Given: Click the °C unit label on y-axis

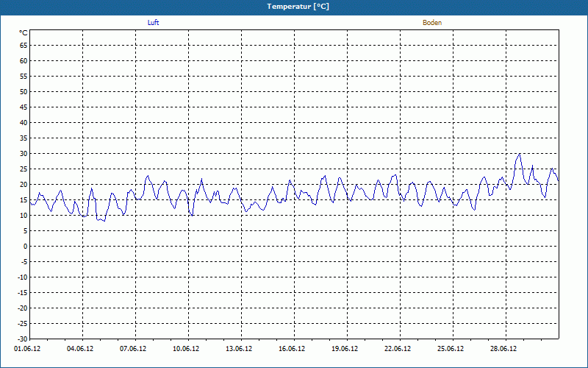Looking at the screenshot, I should [23, 33].
